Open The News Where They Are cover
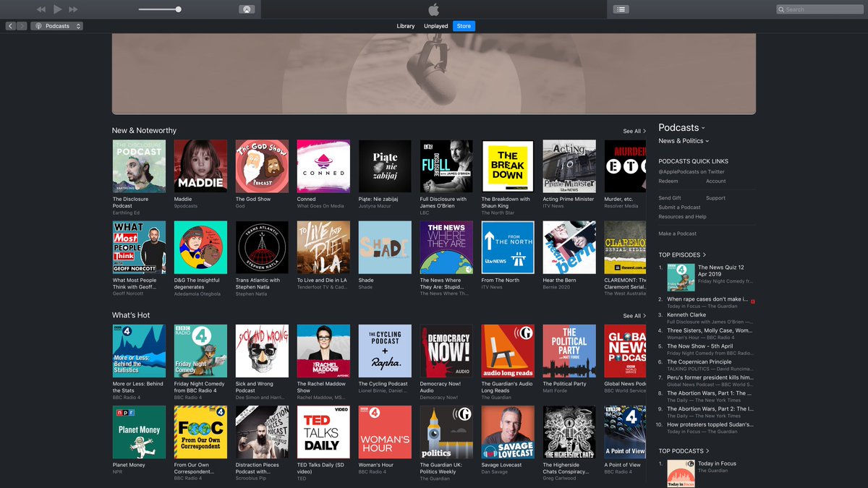Screen dimensions: 868x488 tap(446, 247)
